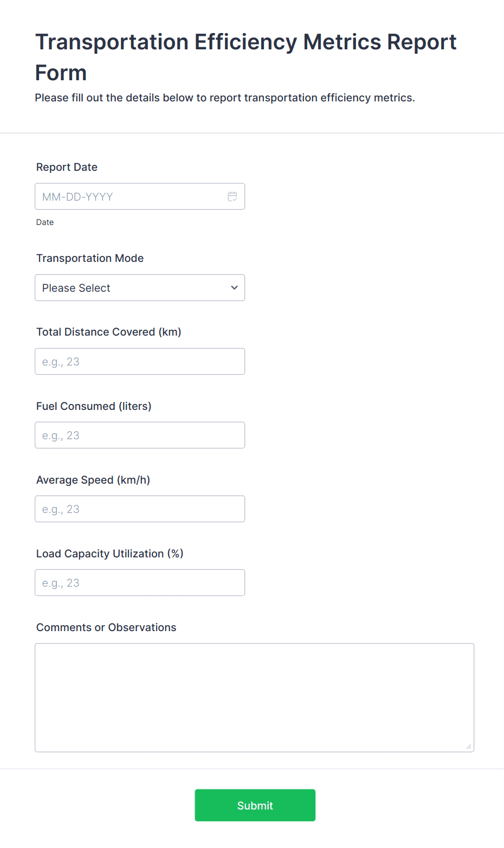Screen dimensions: 504x848
Task: Click the Total Distance Covered input
Action: pos(140,361)
